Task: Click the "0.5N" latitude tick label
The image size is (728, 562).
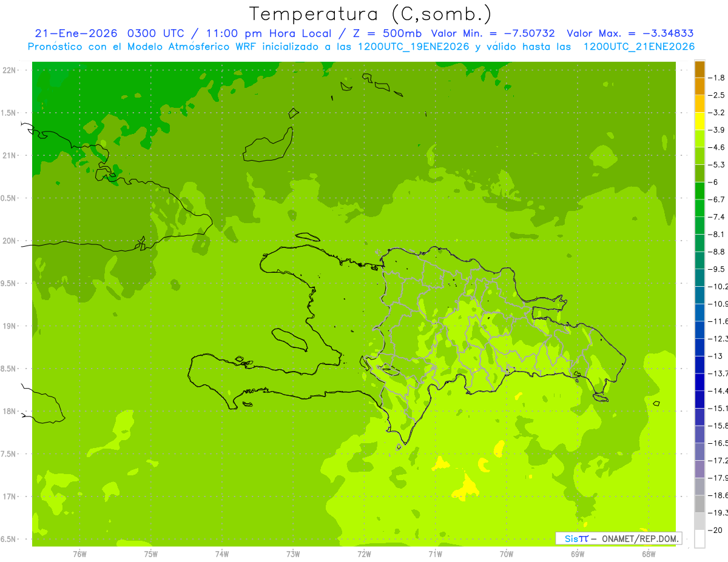Action: (x=9, y=198)
